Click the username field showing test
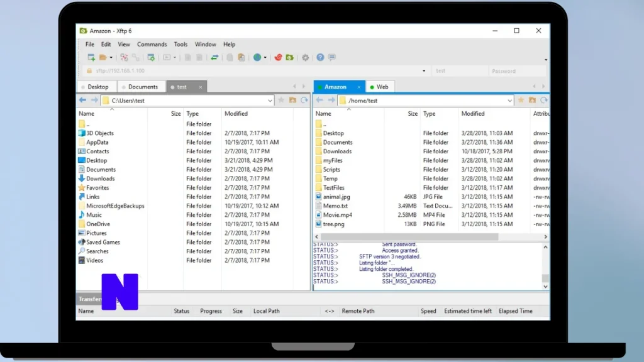Image resolution: width=644 pixels, height=362 pixels. click(x=459, y=71)
